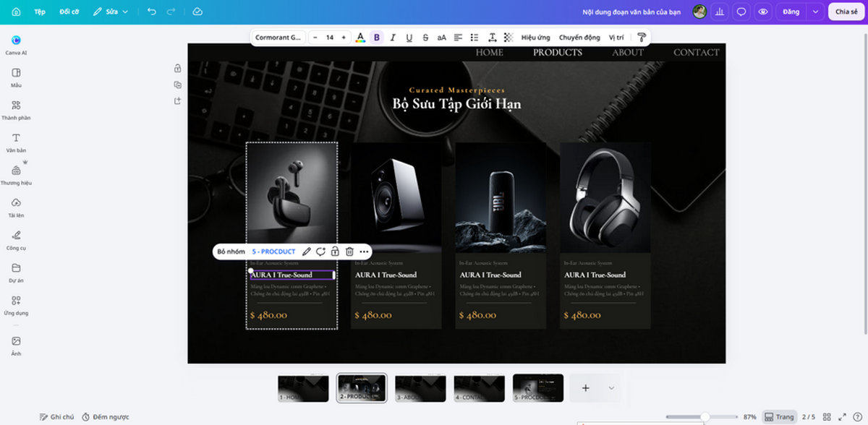Viewport: 868px width, 425px height.
Task: Click the font size field 14
Action: coord(329,38)
